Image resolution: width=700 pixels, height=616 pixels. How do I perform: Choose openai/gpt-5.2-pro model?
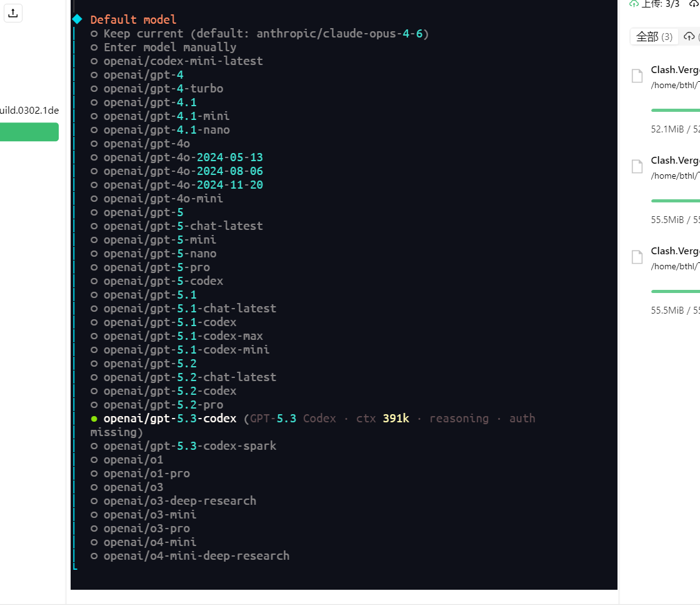click(157, 405)
